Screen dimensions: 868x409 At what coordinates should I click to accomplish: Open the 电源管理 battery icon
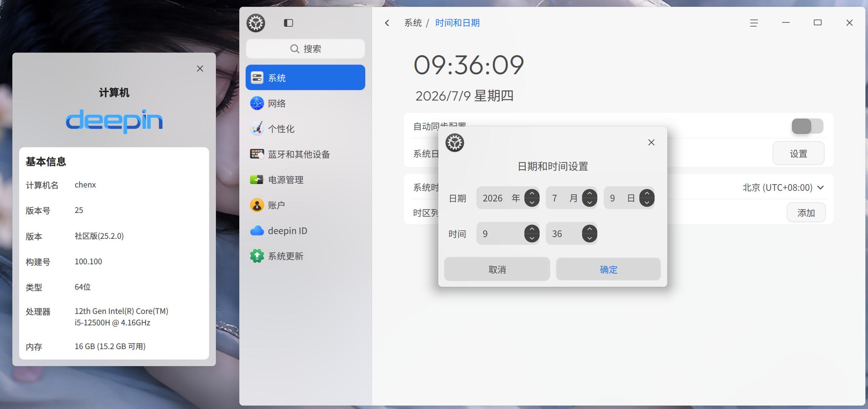257,179
